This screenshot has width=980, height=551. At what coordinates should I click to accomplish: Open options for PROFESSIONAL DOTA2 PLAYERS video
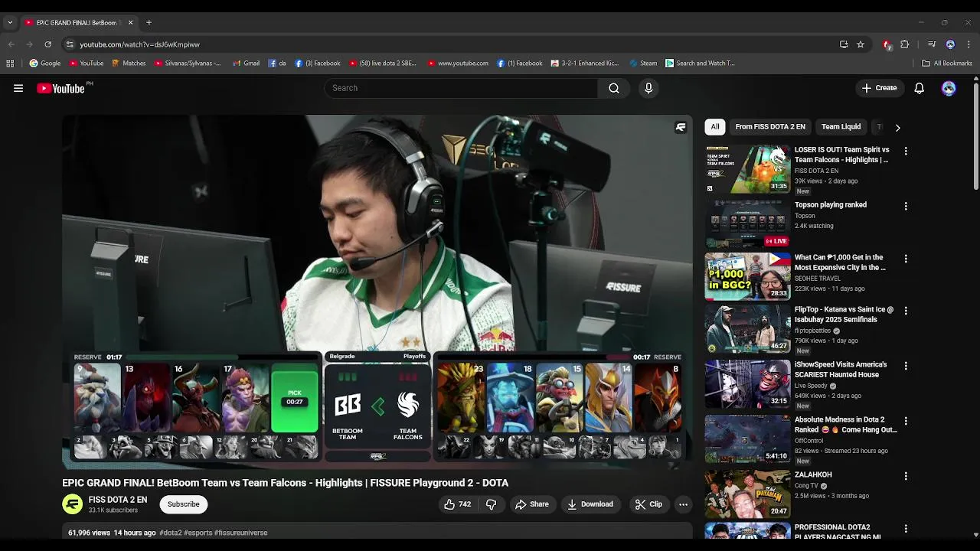(x=906, y=528)
